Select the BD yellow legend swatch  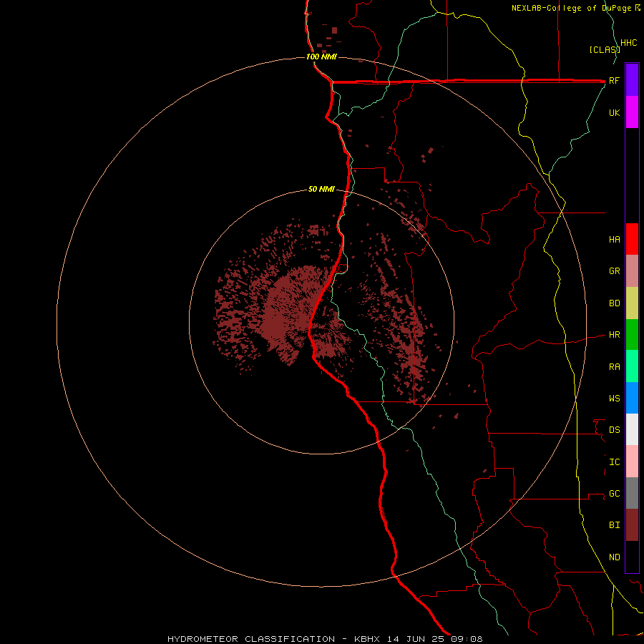(632, 303)
